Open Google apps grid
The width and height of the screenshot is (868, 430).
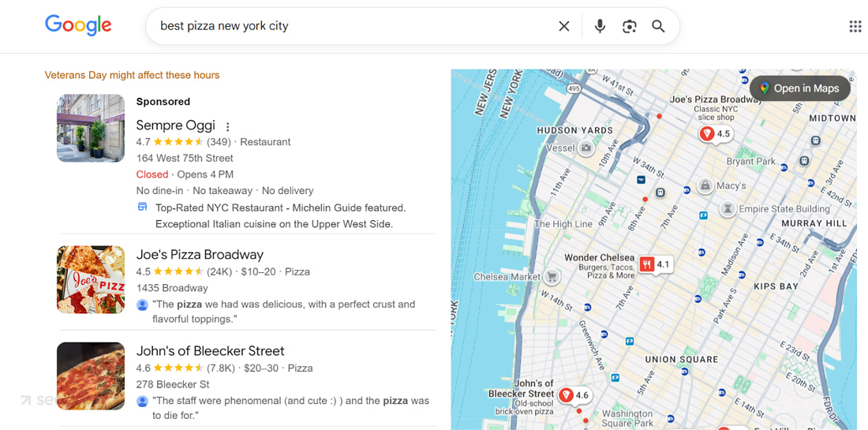click(855, 26)
